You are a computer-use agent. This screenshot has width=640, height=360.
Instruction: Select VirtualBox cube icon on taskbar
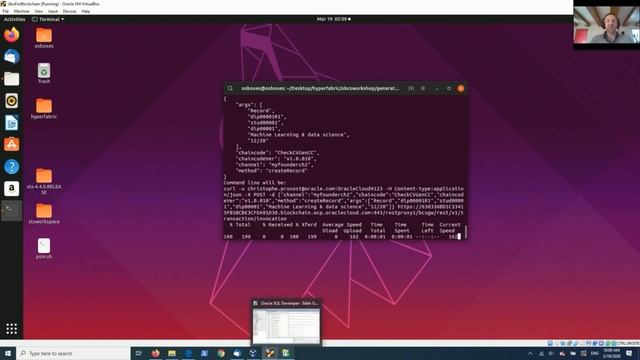pyautogui.click(x=253, y=353)
